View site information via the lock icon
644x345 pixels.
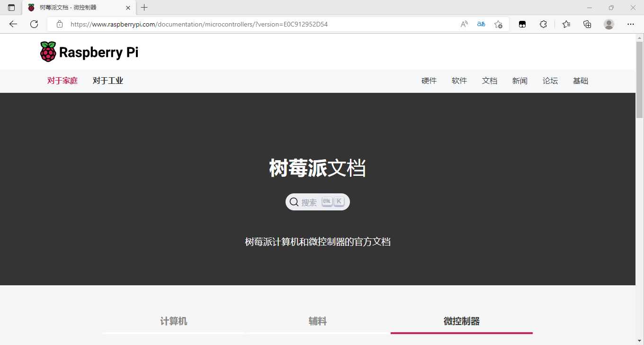(60, 24)
